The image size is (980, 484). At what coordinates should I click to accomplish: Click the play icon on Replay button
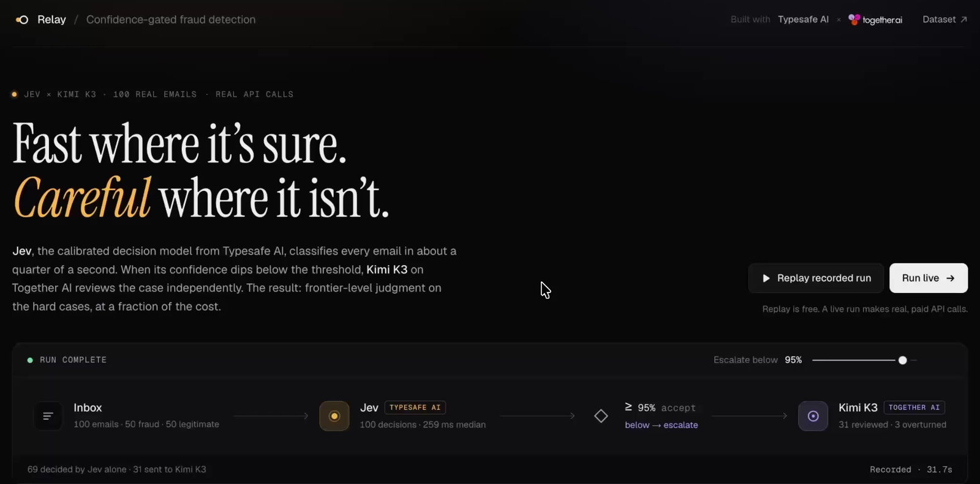(766, 278)
